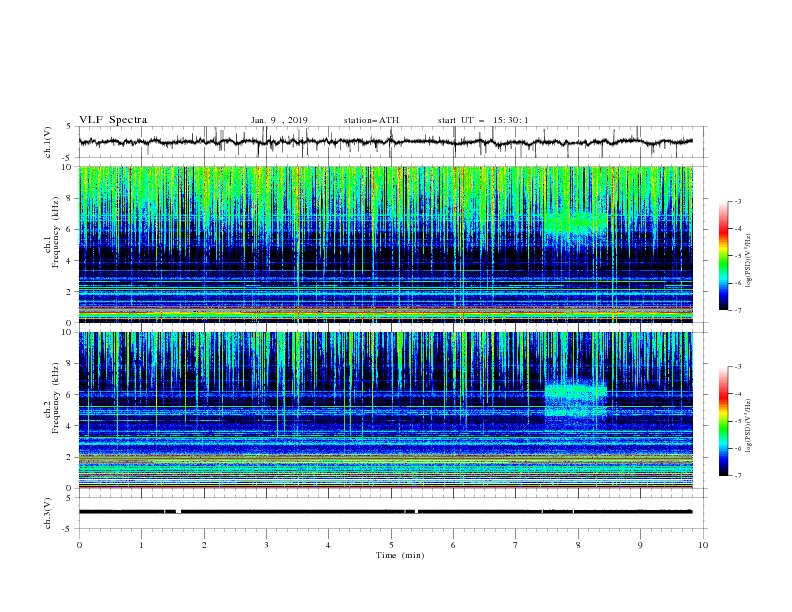This screenshot has width=792, height=612.
Task: Click the "-7" label on the lower color bar
Action: [737, 476]
